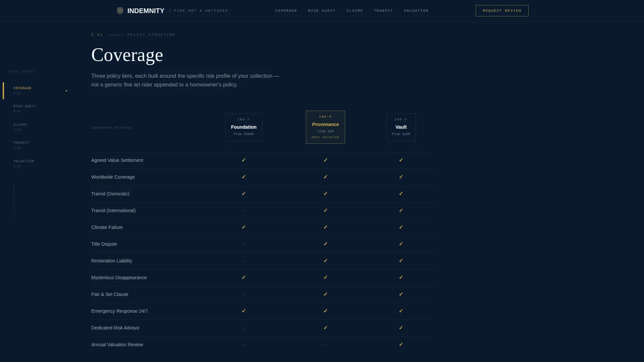
Task: Click Vault checkmark for Emergency Response 24/7
Action: coord(401,311)
